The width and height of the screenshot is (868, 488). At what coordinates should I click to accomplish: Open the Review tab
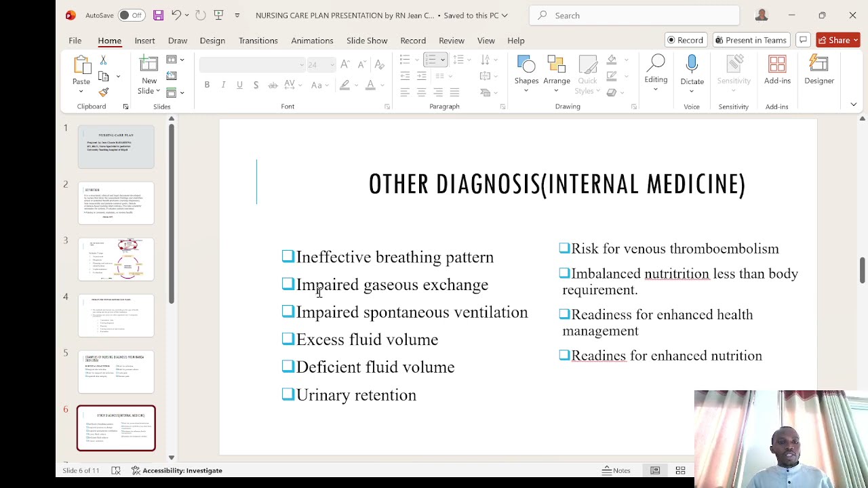pyautogui.click(x=451, y=40)
